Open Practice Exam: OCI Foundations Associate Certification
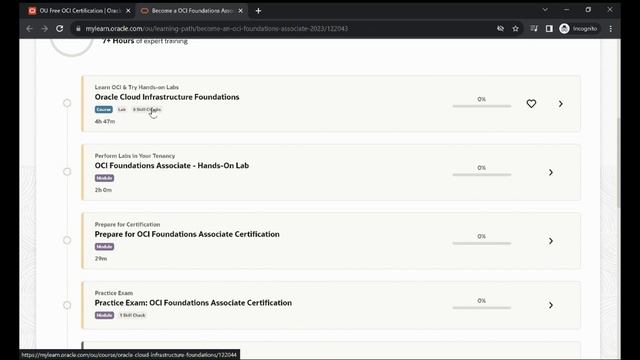Image resolution: width=640 pixels, height=360 pixels. click(x=193, y=303)
